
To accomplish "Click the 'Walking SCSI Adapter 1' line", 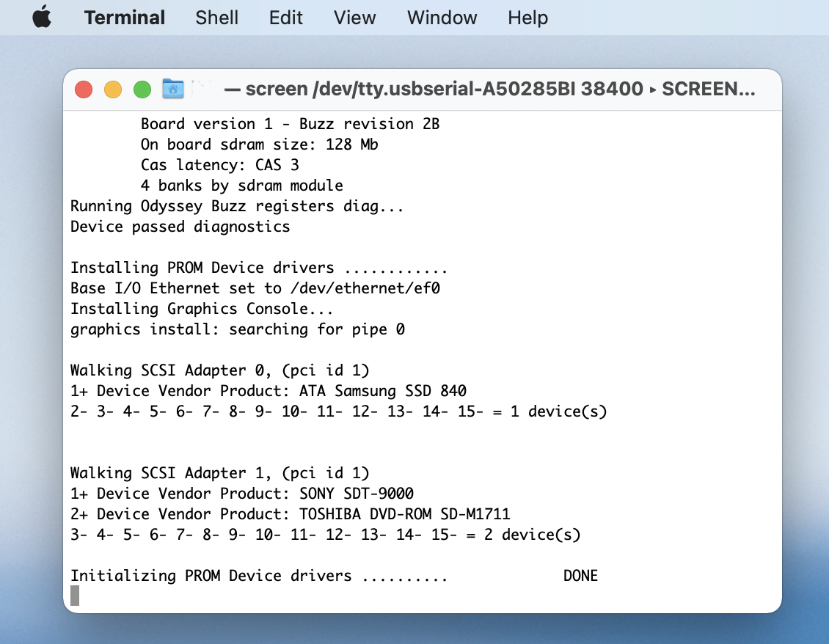I will click(x=220, y=473).
